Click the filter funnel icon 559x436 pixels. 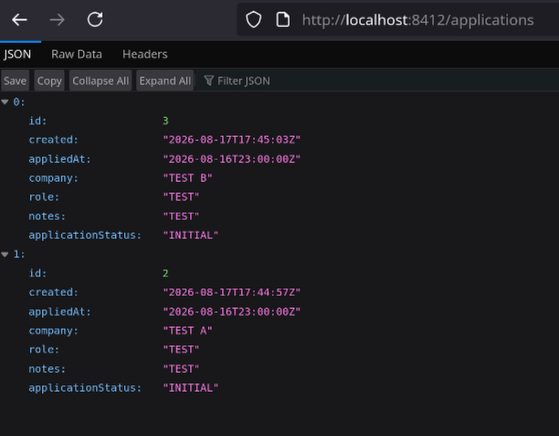209,81
